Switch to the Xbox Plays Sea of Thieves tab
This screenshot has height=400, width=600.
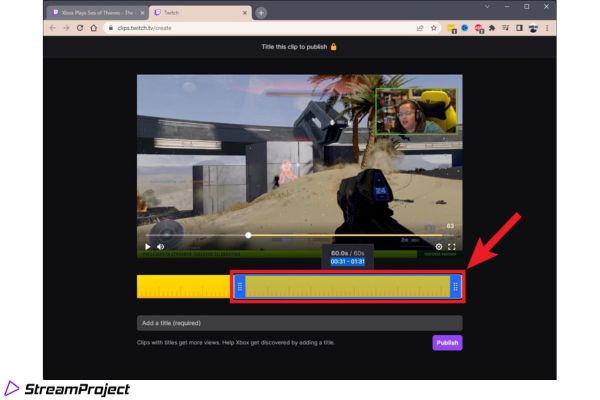pos(96,13)
